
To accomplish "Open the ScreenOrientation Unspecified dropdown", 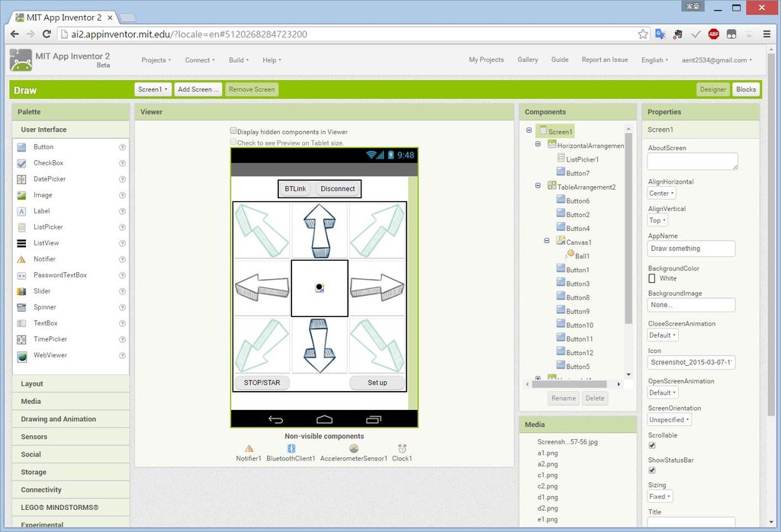I will point(670,420).
